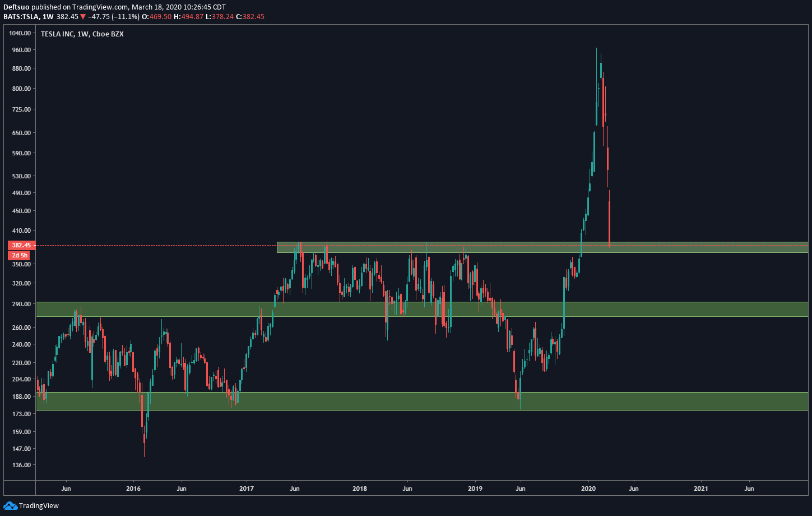Click the 725.00 price axis label
Screen dimensions: 812x516
pyautogui.click(x=20, y=110)
